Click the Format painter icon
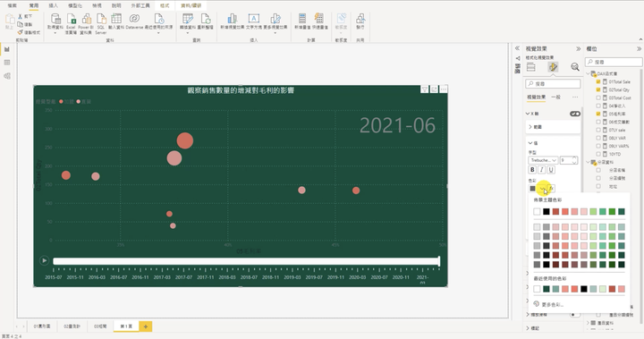The width and height of the screenshot is (644, 339). click(20, 32)
